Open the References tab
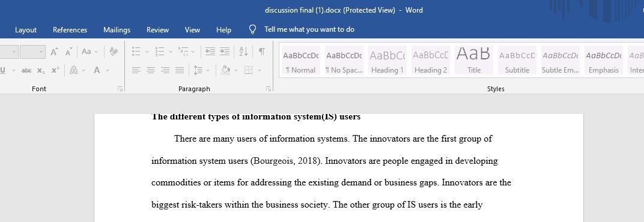The image size is (644, 222). tap(70, 30)
